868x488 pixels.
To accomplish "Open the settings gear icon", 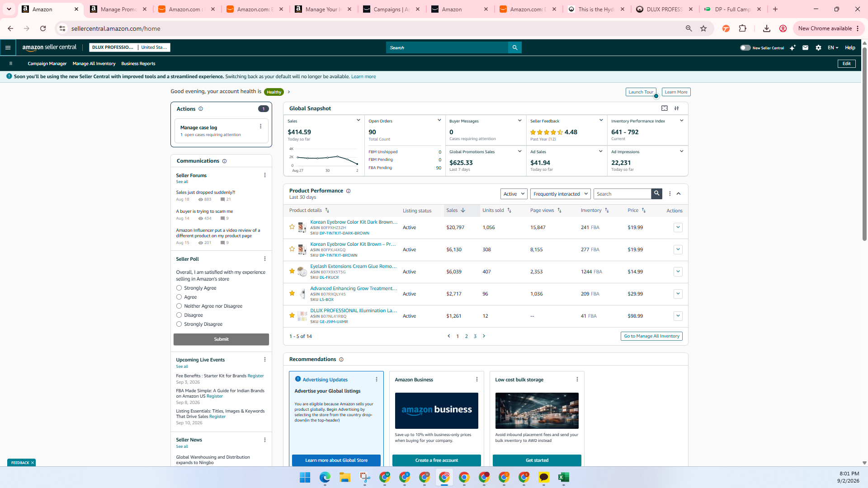I will [818, 47].
